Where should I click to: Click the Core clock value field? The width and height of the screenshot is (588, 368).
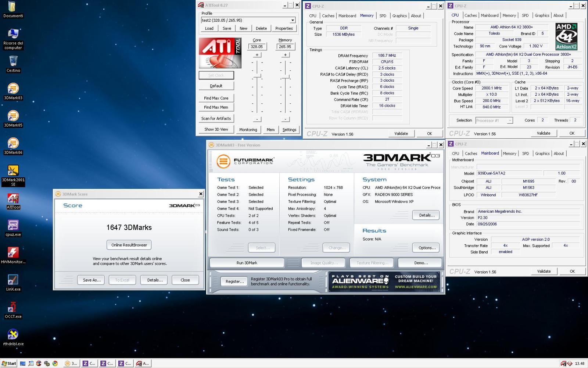pos(257,47)
